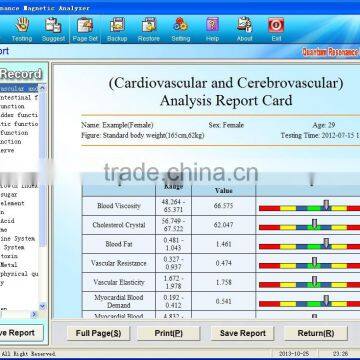Click the value 1.461
This screenshot has height=360, width=360.
pos(223,244)
